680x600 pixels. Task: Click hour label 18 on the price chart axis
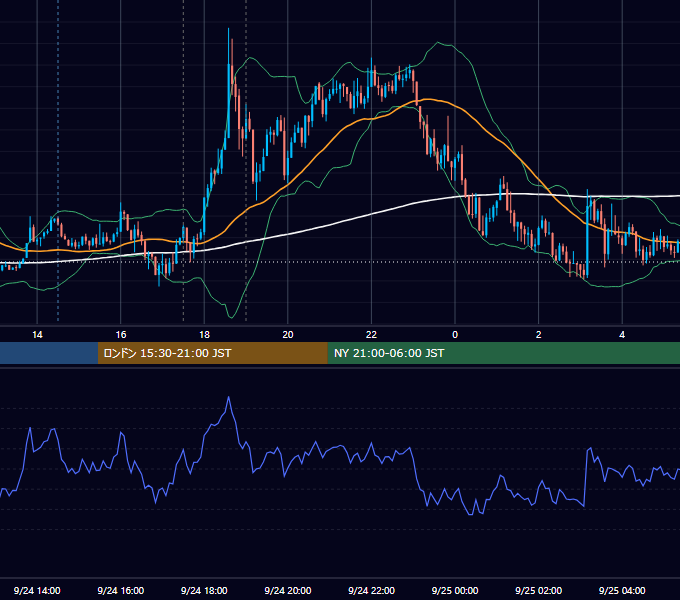[x=204, y=334]
